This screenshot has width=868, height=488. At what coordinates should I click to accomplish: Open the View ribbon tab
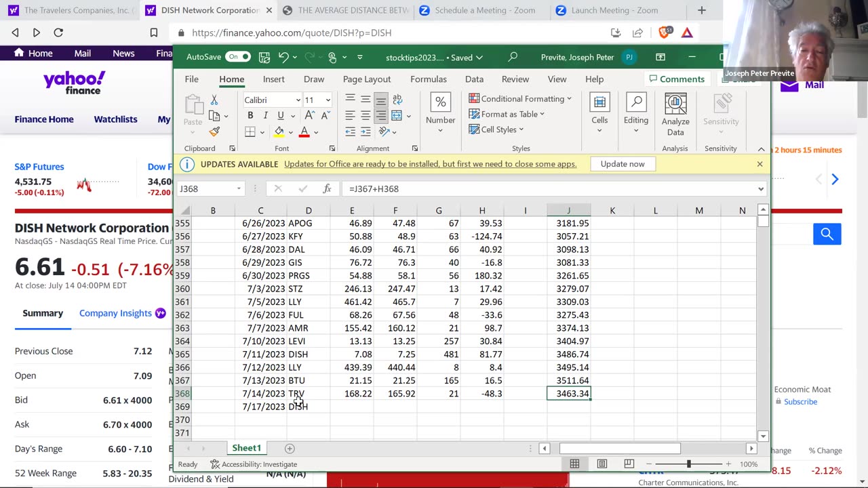557,79
